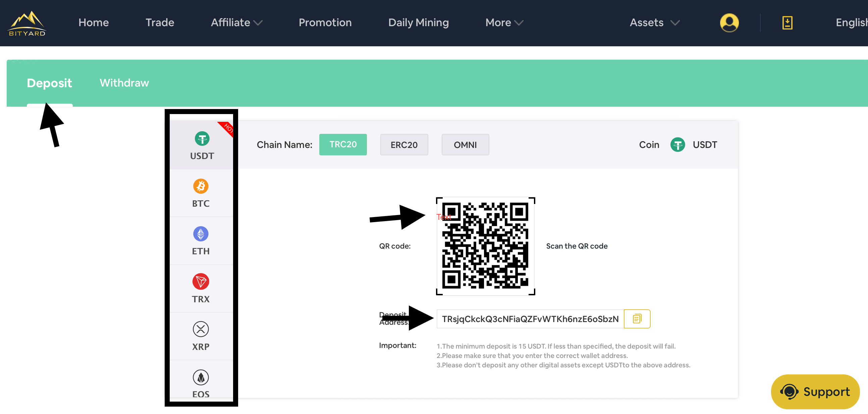Viewport: 868px width, 414px height.
Task: Expand the More dropdown menu
Action: coord(504,22)
